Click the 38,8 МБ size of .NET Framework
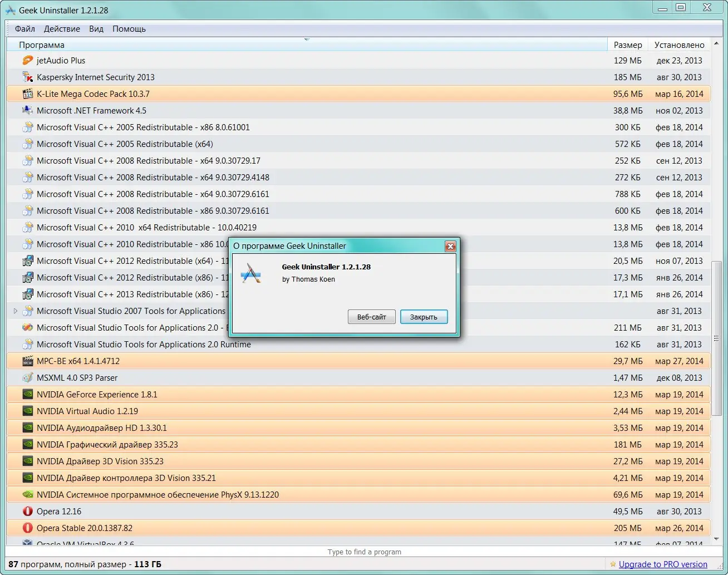Screen dimensions: 728x575 pyautogui.click(x=628, y=110)
